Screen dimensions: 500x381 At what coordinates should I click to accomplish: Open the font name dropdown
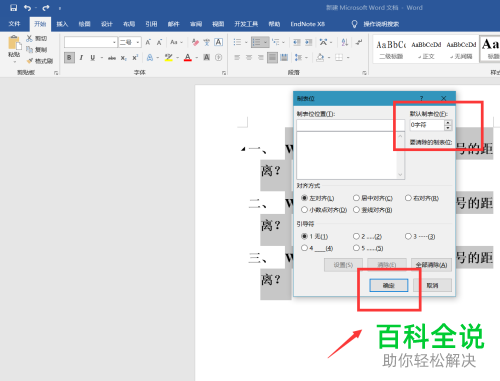coord(114,42)
